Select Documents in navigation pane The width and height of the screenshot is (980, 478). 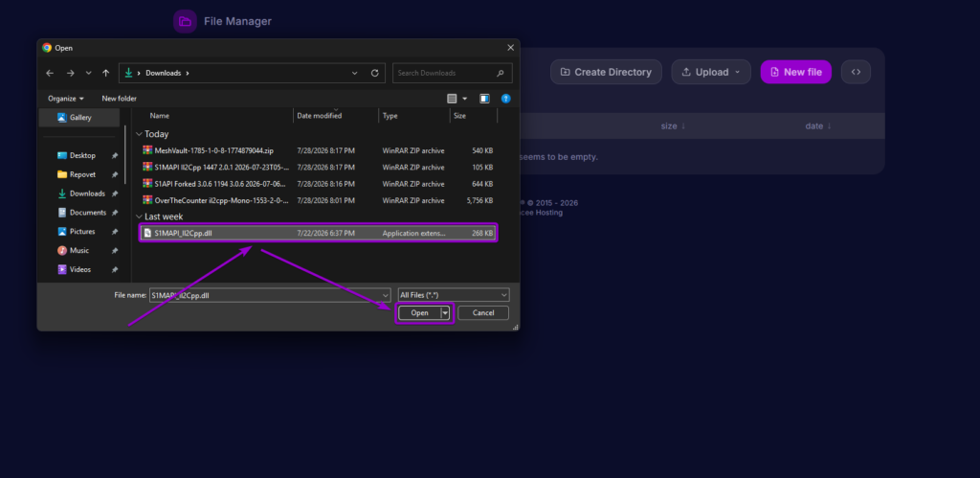tap(87, 213)
